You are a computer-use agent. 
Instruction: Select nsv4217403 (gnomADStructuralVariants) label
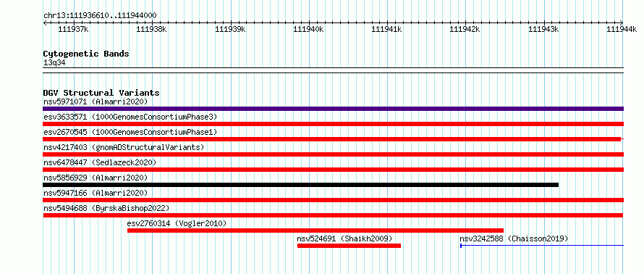(x=124, y=147)
